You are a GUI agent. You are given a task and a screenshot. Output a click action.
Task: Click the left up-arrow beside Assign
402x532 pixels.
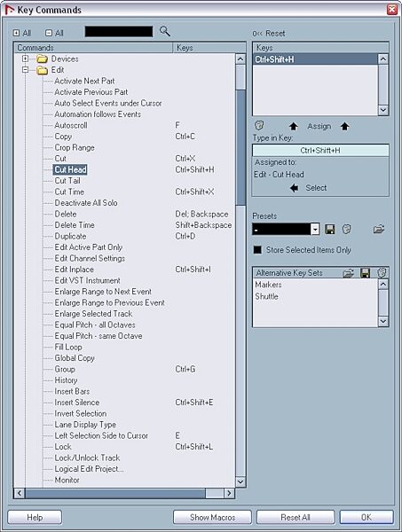coord(294,127)
